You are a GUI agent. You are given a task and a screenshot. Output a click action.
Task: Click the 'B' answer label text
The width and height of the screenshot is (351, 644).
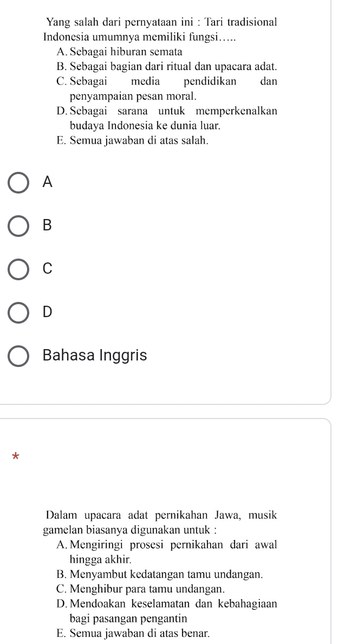[x=48, y=225]
